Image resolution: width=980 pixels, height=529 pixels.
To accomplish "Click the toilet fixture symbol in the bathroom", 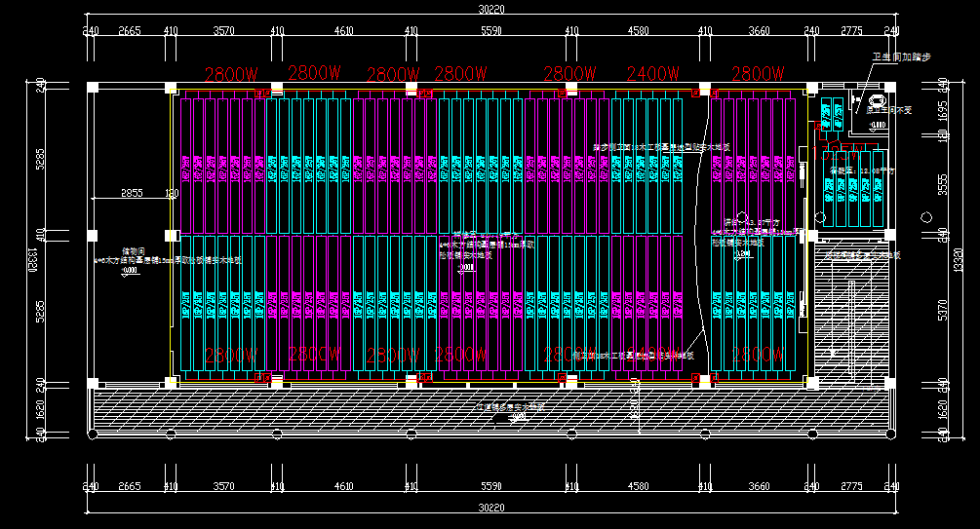I will (875, 99).
